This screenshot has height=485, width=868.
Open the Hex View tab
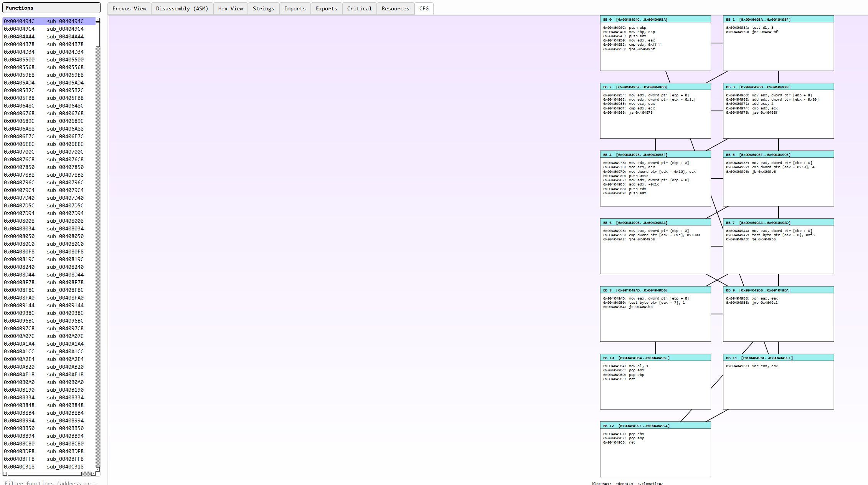[230, 8]
